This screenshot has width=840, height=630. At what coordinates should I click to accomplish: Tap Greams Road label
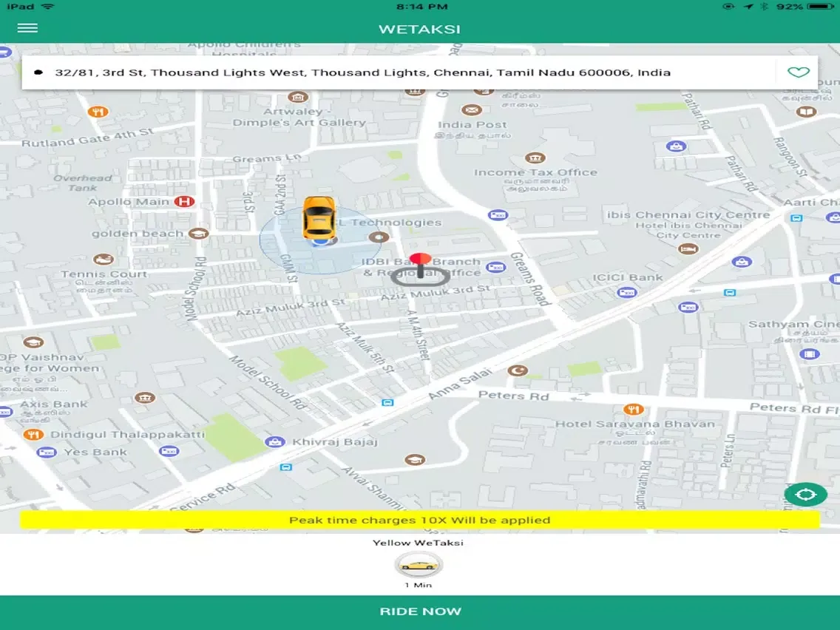click(x=530, y=279)
